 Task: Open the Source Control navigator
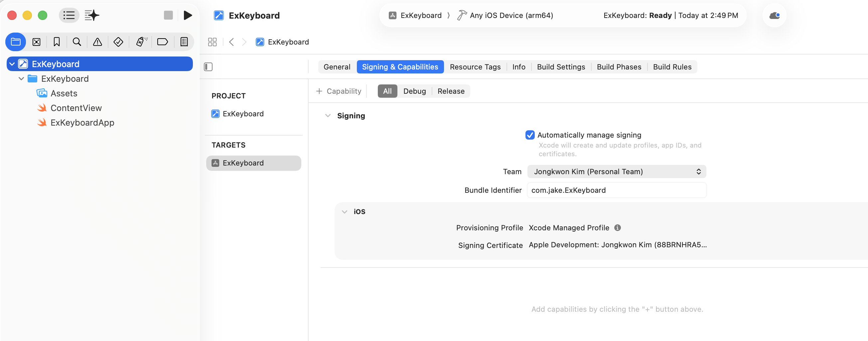point(36,42)
